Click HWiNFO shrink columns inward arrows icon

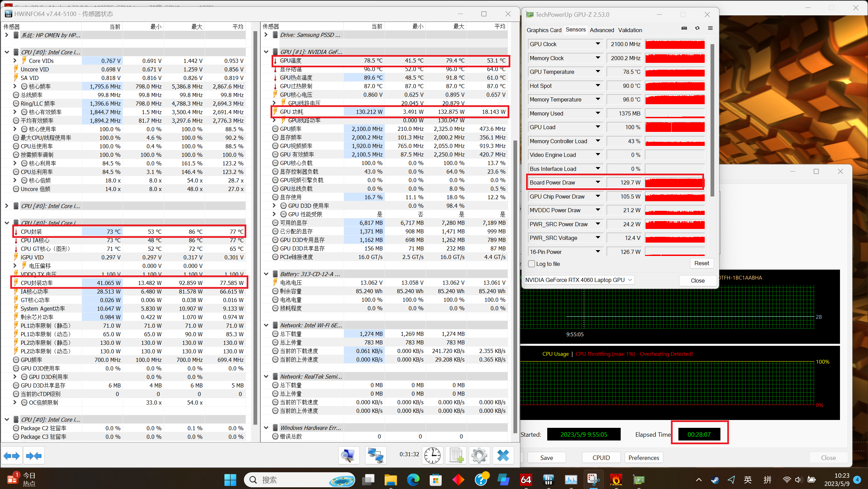(x=33, y=456)
